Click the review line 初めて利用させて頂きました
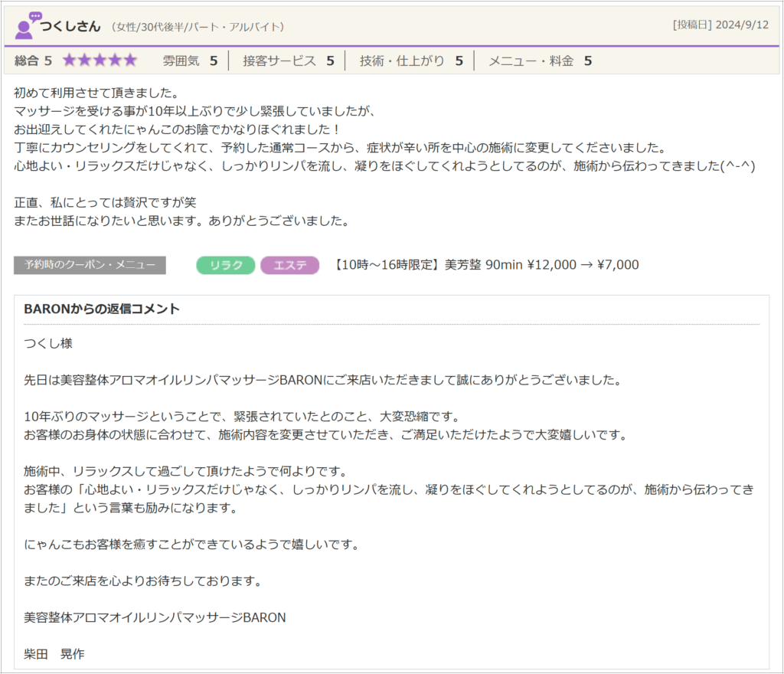Image resolution: width=784 pixels, height=674 pixels. pyautogui.click(x=96, y=93)
